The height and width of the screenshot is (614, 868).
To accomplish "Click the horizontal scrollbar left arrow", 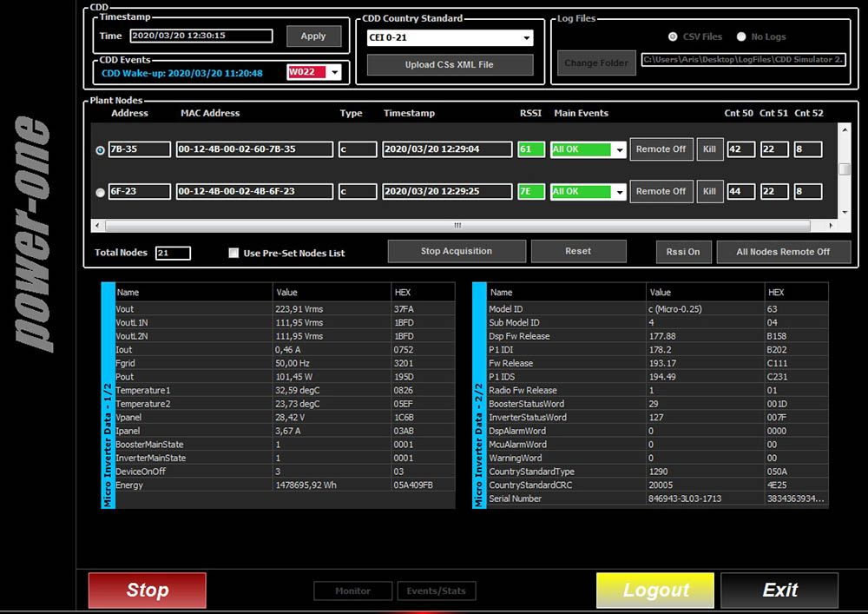I will [97, 225].
